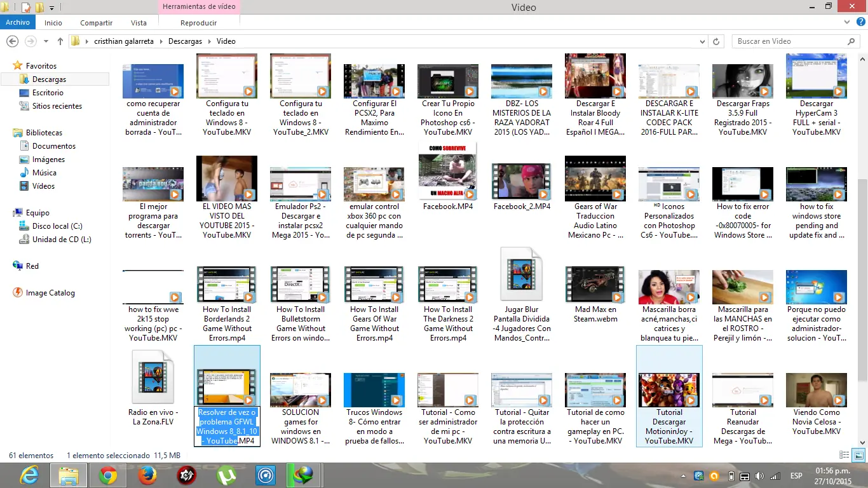Select Disco local (C:) drive
This screenshot has width=868, height=488.
(x=57, y=226)
